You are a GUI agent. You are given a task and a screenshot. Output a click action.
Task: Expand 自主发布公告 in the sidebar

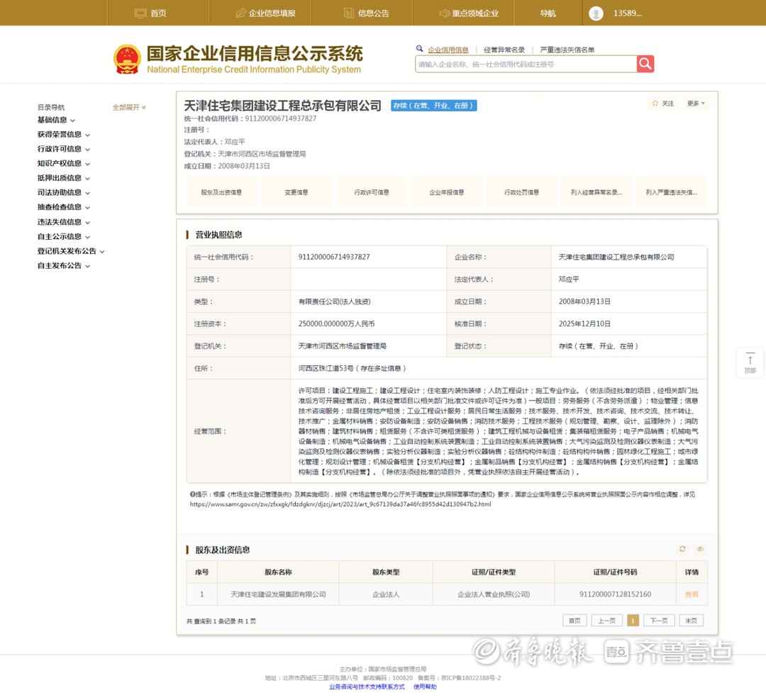point(64,266)
